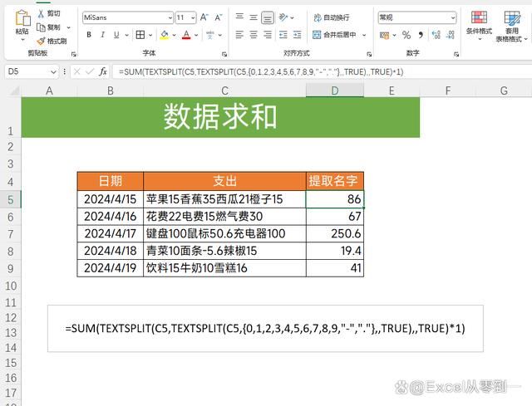Click the 数据求和 title banner cell
This screenshot has width=532, height=406.
(220, 117)
